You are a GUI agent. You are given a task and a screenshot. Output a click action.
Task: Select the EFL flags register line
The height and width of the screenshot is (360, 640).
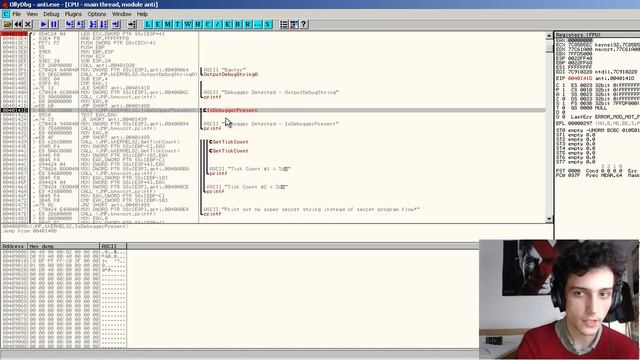[597, 122]
